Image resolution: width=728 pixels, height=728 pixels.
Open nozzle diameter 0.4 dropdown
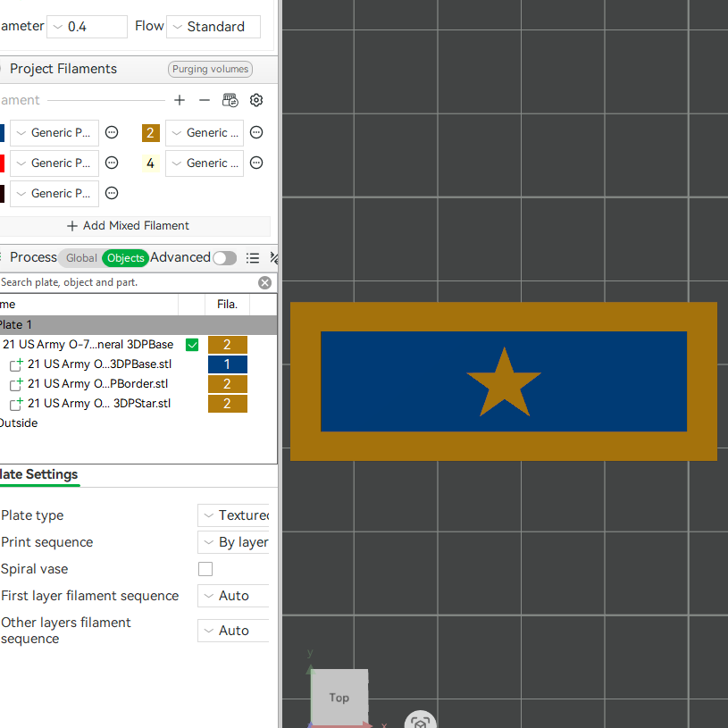tap(88, 27)
